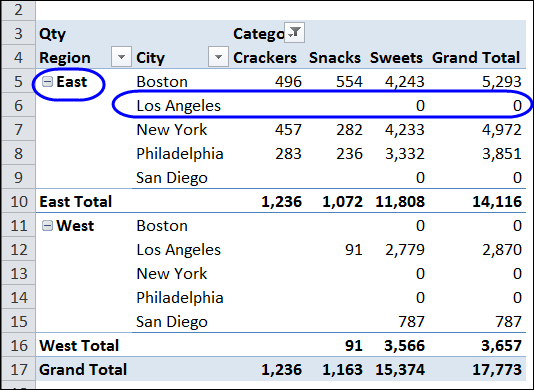Collapse the West region group
Screen dimensions: 534x390
click(47, 226)
